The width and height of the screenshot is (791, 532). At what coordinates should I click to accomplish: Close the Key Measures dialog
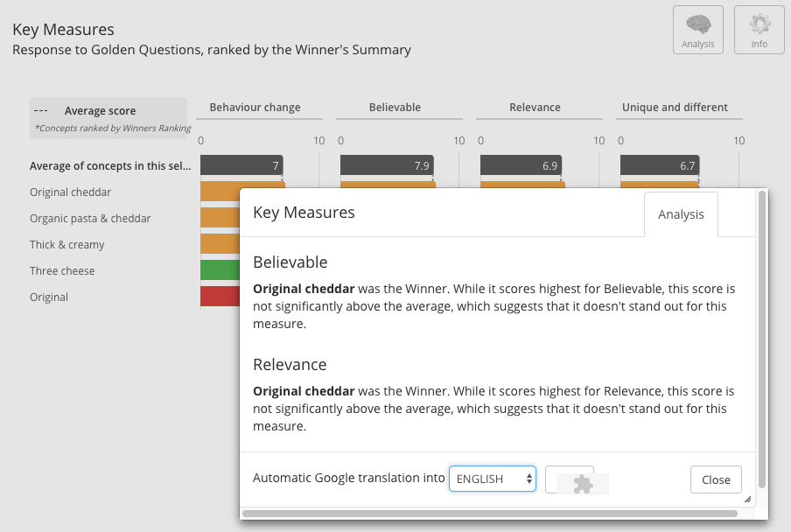716,479
